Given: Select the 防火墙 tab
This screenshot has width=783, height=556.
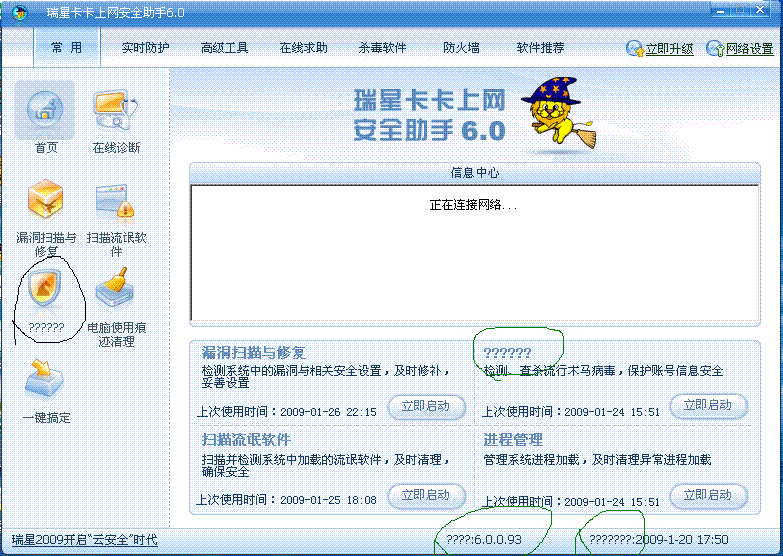Looking at the screenshot, I should pyautogui.click(x=461, y=48).
